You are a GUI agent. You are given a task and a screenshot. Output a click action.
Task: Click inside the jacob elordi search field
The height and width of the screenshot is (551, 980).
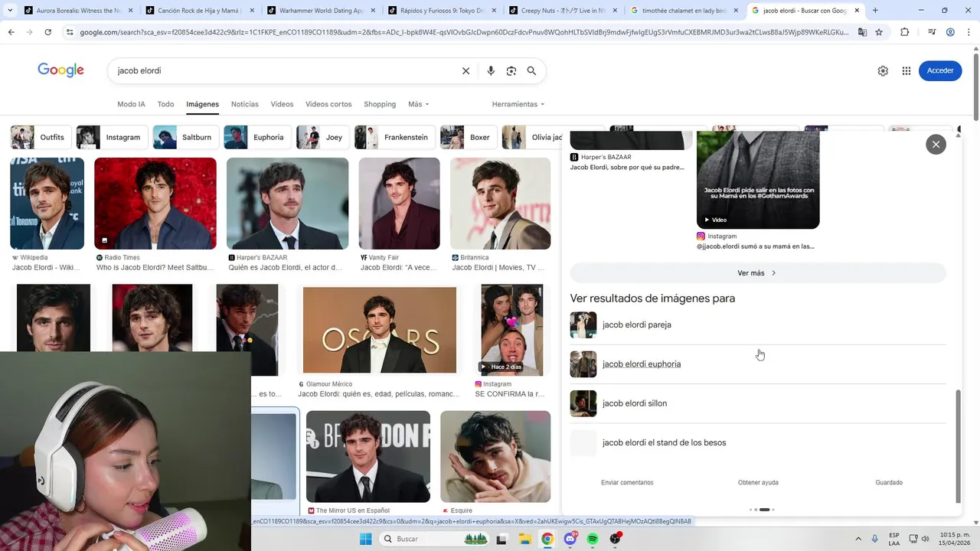pos(283,70)
